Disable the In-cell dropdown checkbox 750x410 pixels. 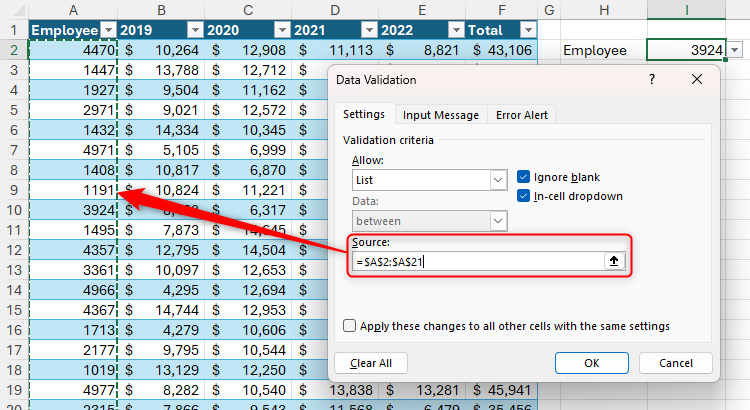click(524, 196)
